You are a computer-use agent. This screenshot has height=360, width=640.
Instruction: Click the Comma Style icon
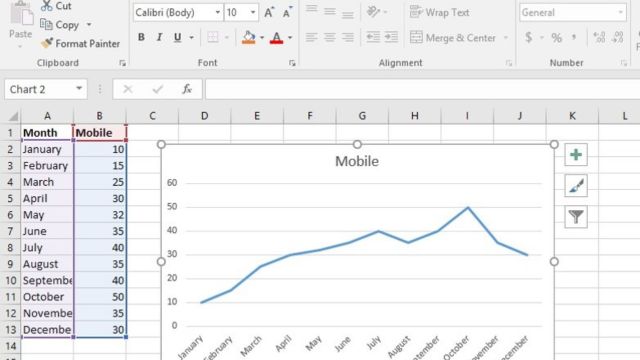pyautogui.click(x=574, y=38)
